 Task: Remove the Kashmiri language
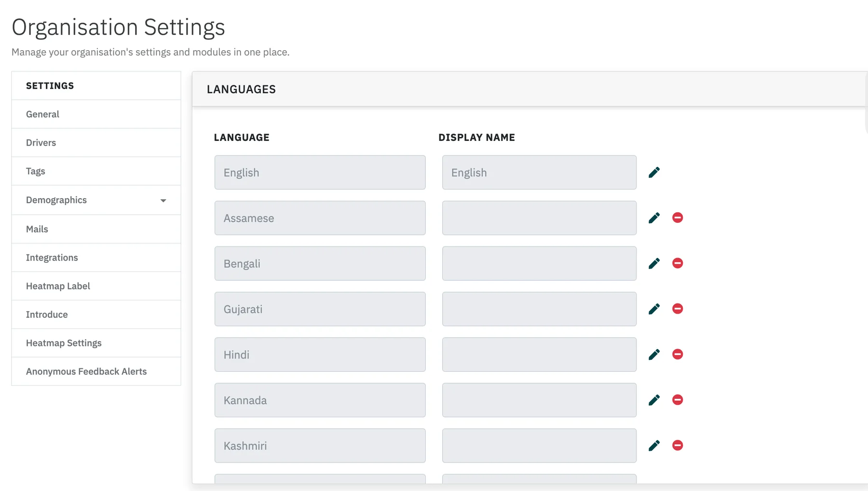[678, 445]
